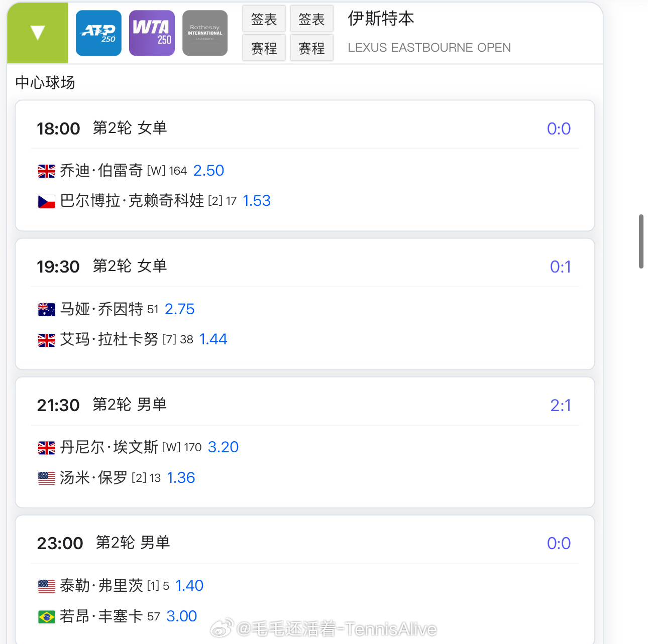Click the WTA 签表 draw button
648x644 pixels.
(x=312, y=19)
